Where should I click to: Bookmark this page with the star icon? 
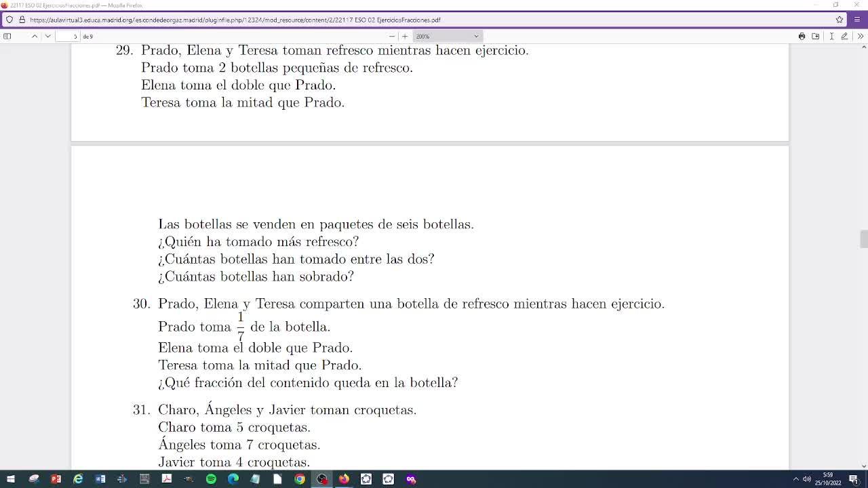[x=840, y=20]
